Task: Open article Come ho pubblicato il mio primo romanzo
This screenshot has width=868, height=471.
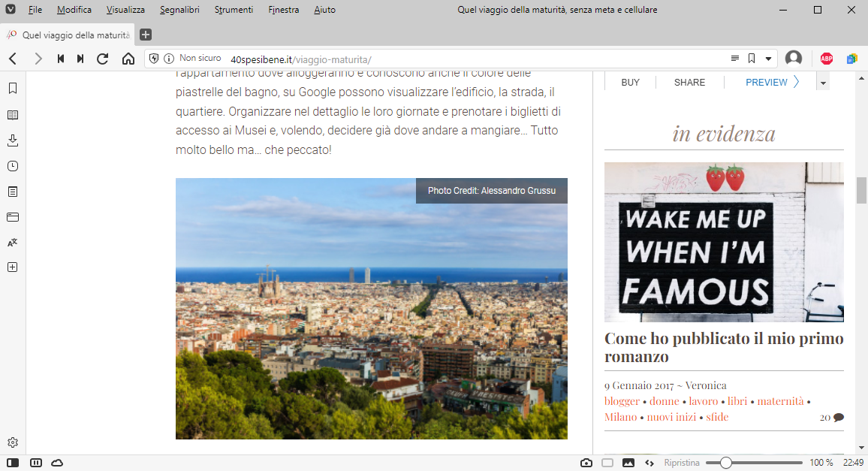Action: pyautogui.click(x=724, y=348)
